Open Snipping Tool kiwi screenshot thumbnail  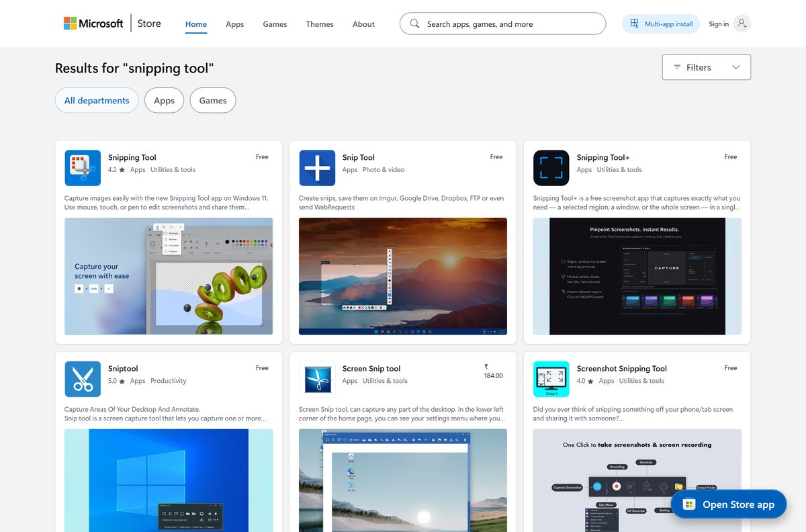(169, 276)
